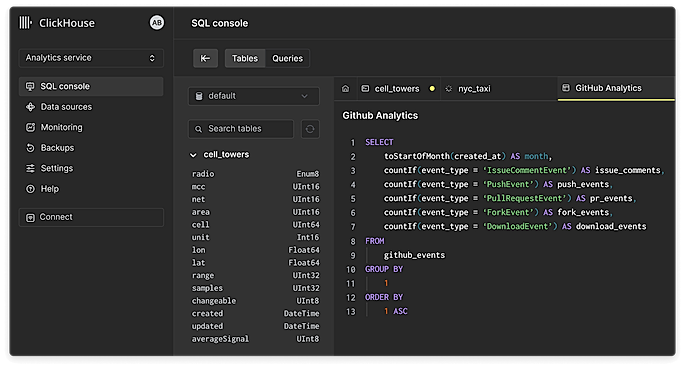Click the Help question icon
Viewport: 685px width, 368px height.
[30, 189]
